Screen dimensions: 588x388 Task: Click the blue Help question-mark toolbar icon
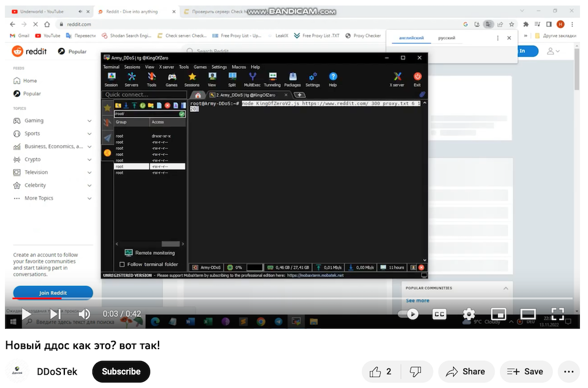[x=332, y=79]
